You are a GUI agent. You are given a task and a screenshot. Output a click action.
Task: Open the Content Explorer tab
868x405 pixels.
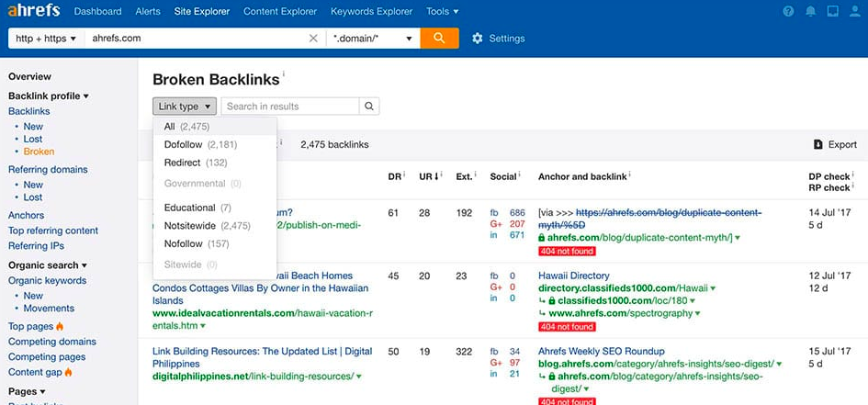[x=280, y=11]
